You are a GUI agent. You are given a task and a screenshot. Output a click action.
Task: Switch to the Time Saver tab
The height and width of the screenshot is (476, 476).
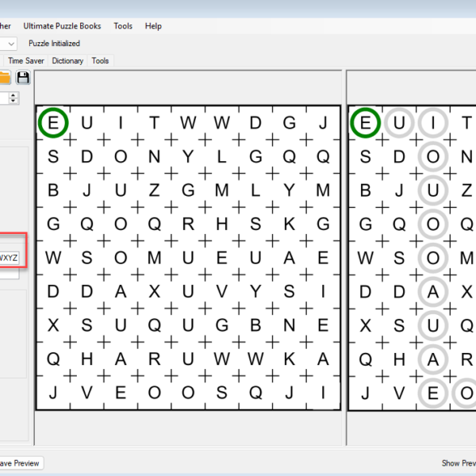[26, 60]
